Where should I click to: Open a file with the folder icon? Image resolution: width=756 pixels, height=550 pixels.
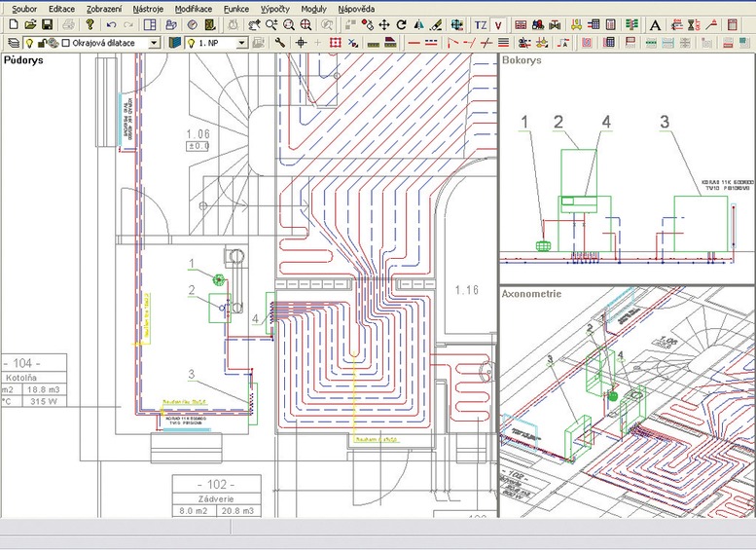(x=29, y=24)
